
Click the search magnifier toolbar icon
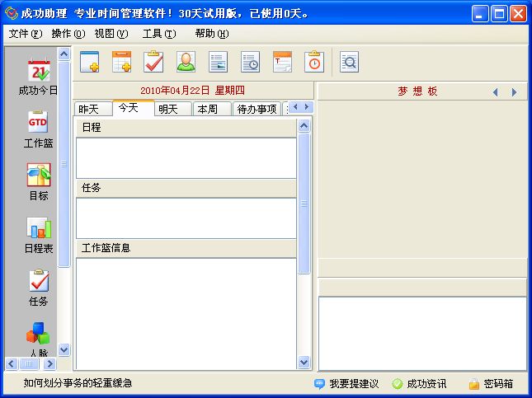pos(349,62)
